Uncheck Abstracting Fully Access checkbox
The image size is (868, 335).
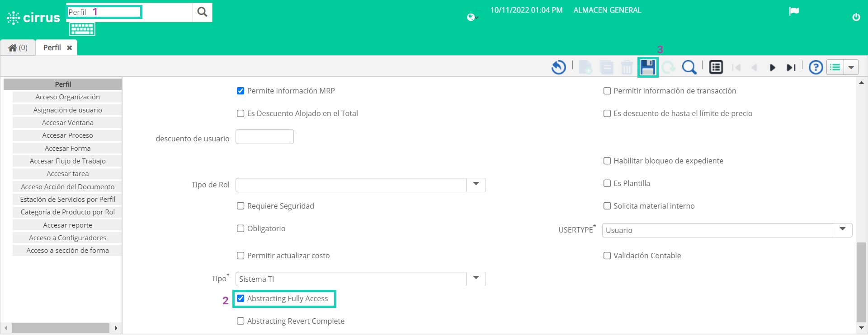coord(241,298)
